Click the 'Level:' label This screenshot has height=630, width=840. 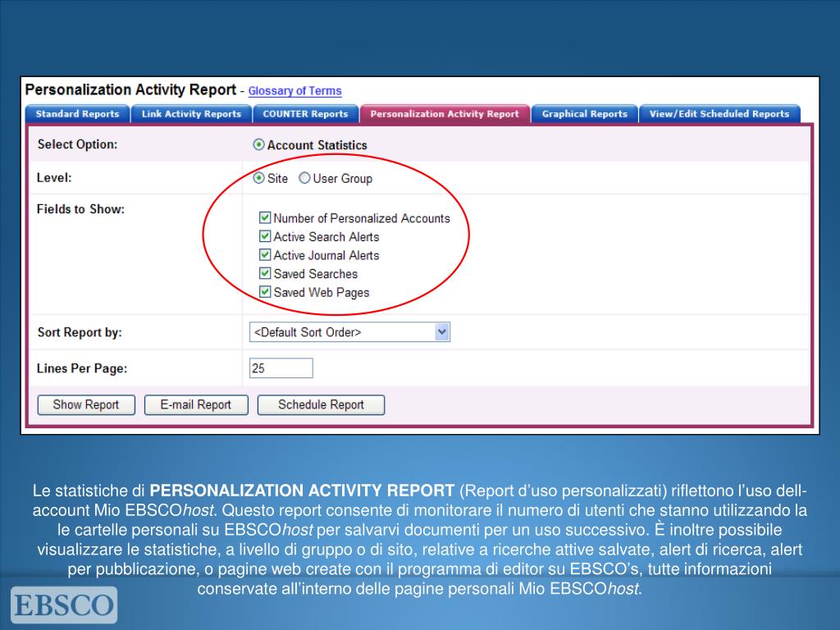tap(54, 178)
